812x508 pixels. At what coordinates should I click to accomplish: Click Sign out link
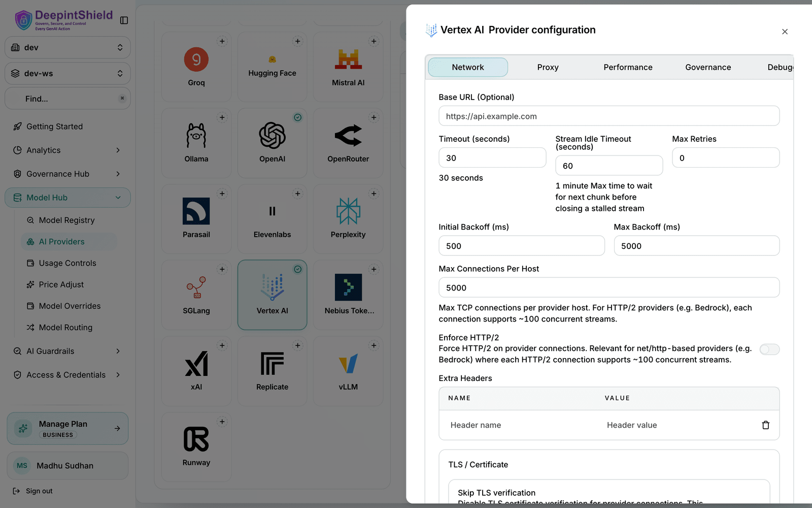(x=32, y=491)
